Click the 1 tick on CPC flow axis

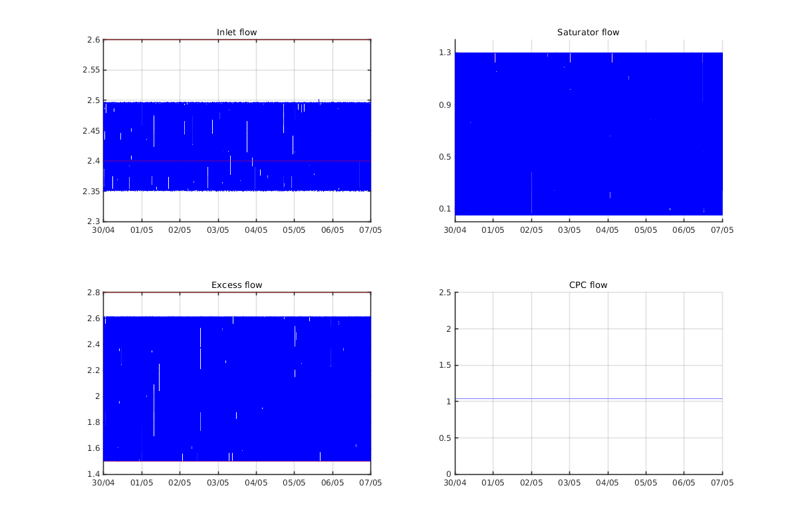tap(450, 402)
